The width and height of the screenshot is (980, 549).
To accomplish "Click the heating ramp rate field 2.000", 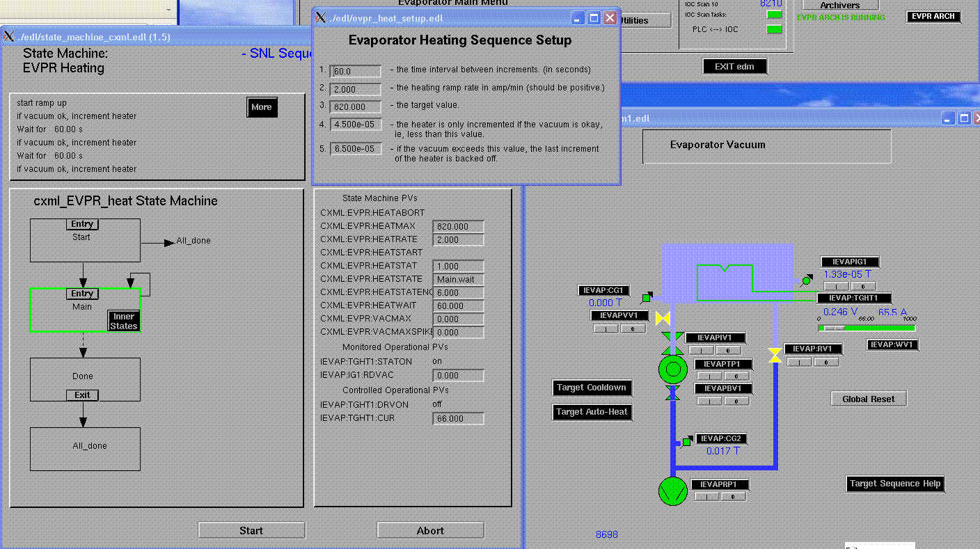I will (x=356, y=89).
